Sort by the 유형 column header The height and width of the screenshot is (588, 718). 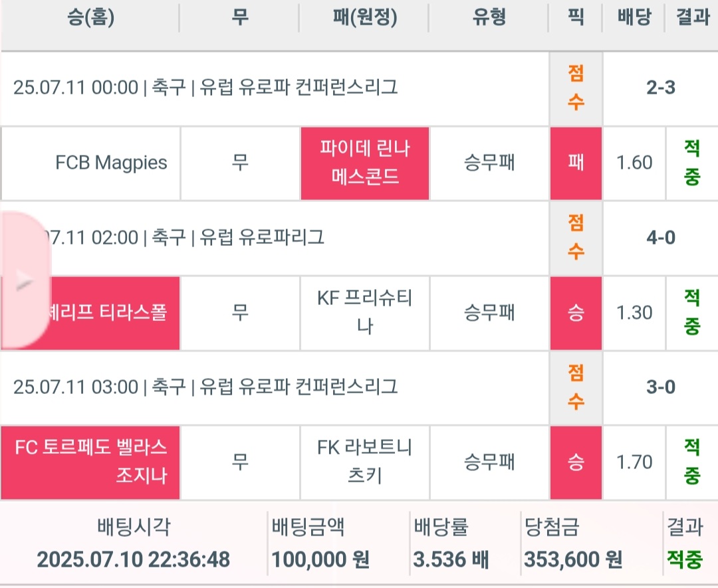[x=489, y=18]
